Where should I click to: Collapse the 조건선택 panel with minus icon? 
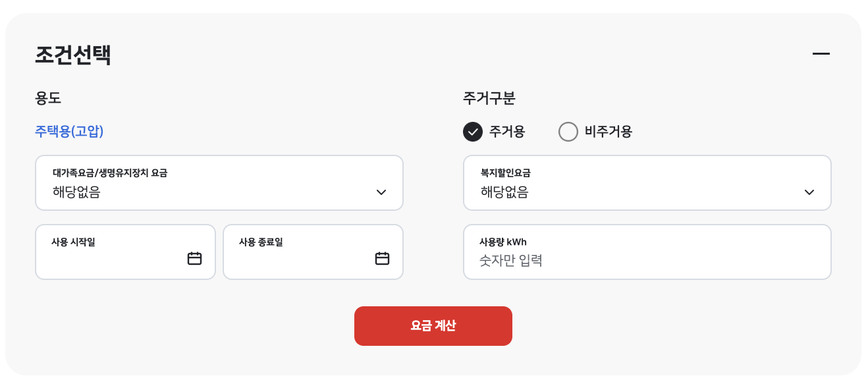(821, 53)
